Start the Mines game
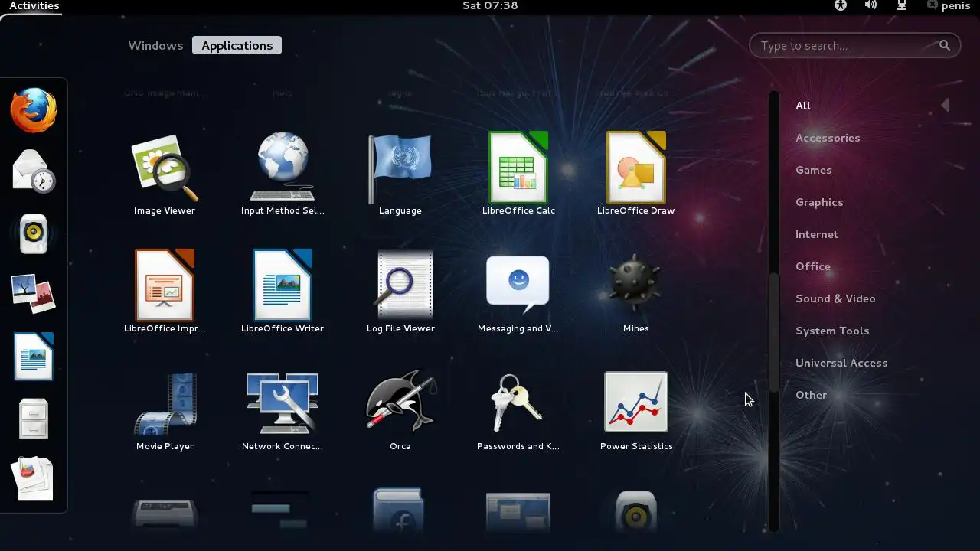This screenshot has height=551, width=980. point(636,292)
